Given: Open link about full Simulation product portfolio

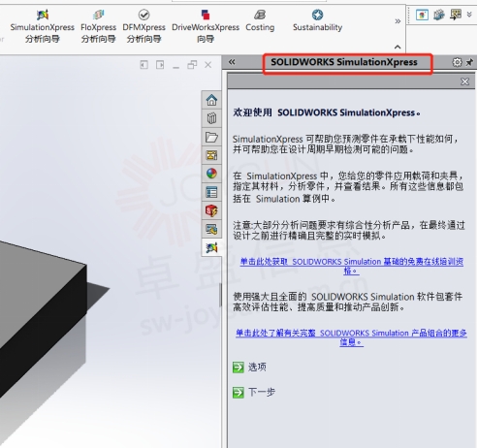Looking at the screenshot, I should coord(351,337).
